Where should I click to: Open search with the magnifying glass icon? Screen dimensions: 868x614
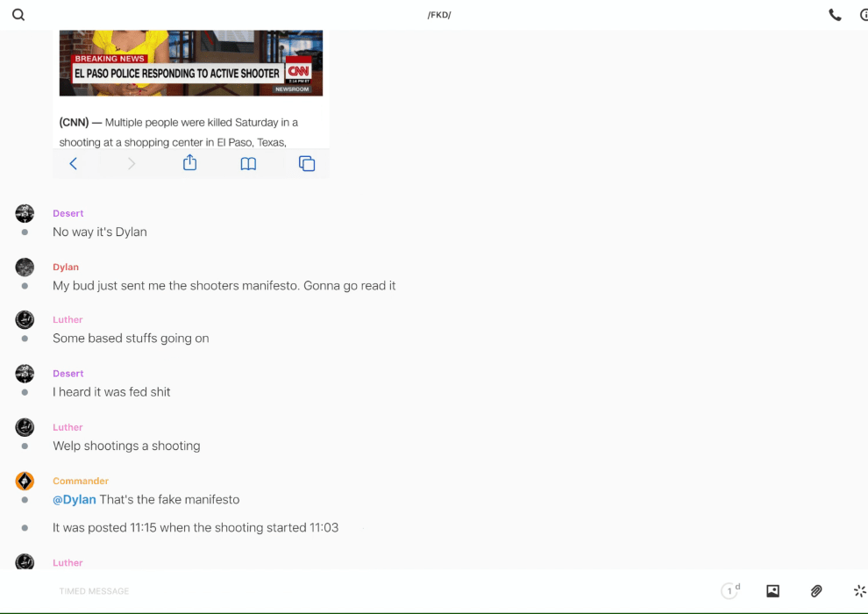coord(18,15)
